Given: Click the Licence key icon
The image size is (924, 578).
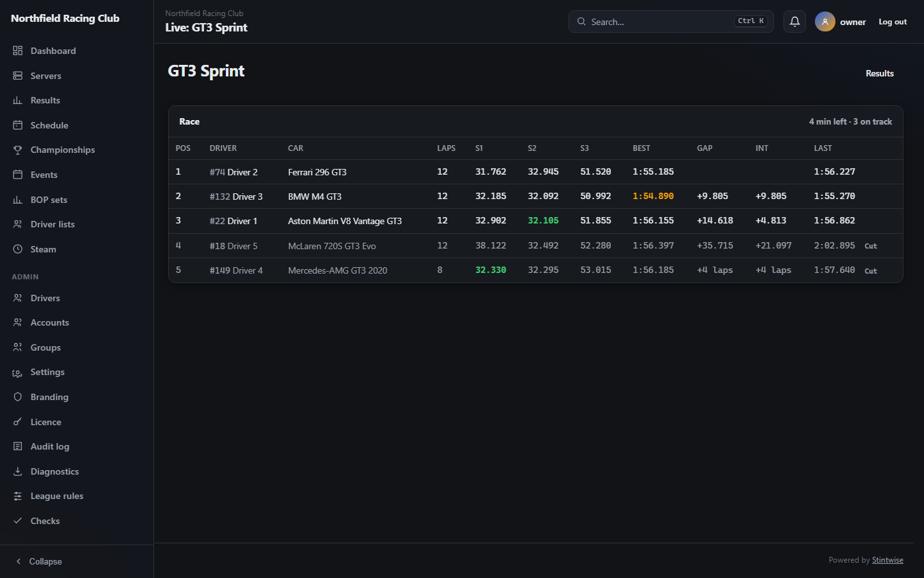Looking at the screenshot, I should [x=18, y=422].
